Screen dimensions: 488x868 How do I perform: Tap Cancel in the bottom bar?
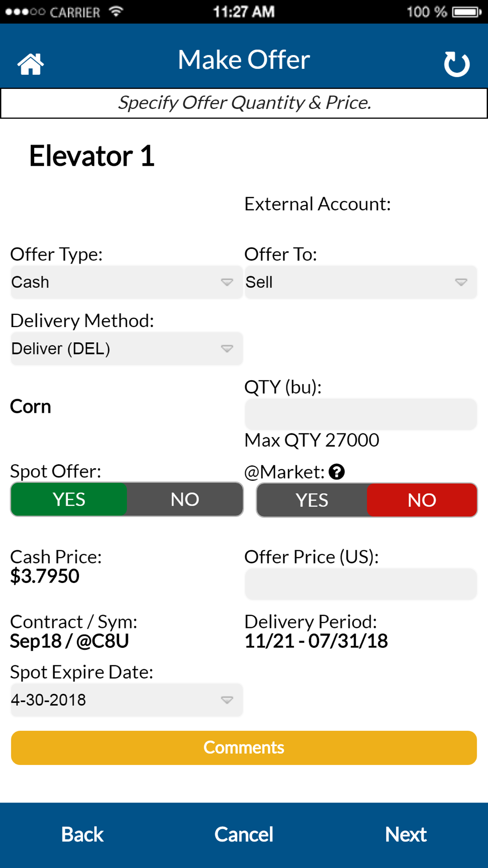244,834
